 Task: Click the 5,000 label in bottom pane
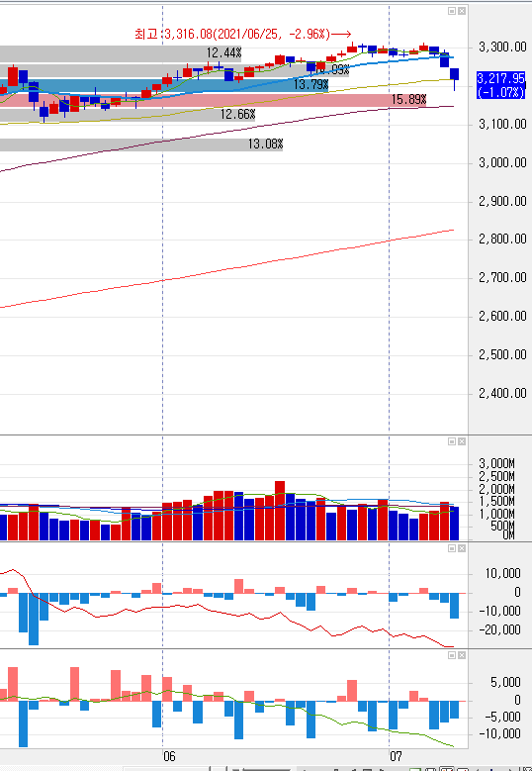[x=507, y=683]
